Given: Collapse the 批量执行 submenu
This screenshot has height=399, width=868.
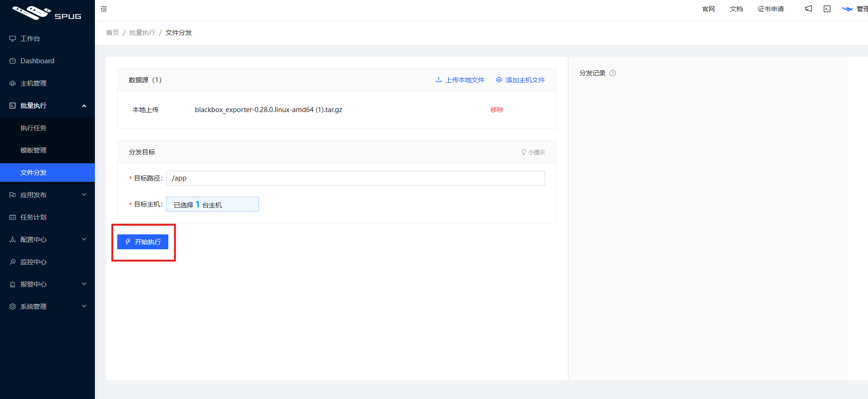Looking at the screenshot, I should point(47,106).
